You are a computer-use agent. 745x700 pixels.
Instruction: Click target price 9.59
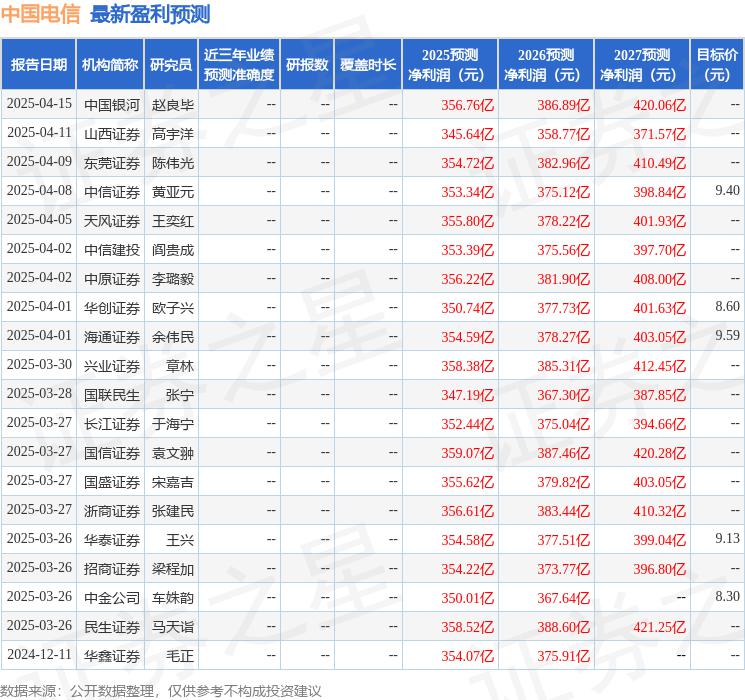[x=727, y=336]
